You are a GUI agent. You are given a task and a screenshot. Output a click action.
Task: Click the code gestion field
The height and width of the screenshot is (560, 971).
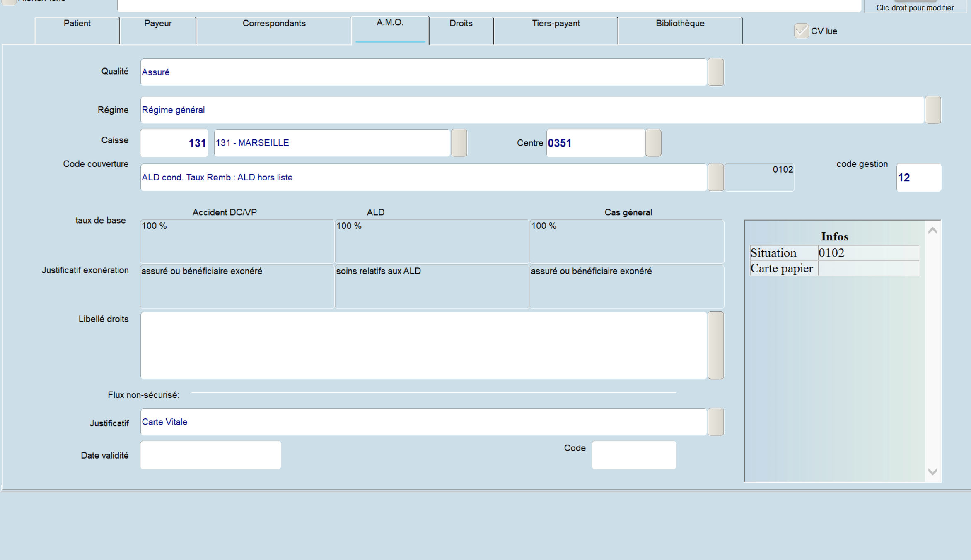pos(918,178)
